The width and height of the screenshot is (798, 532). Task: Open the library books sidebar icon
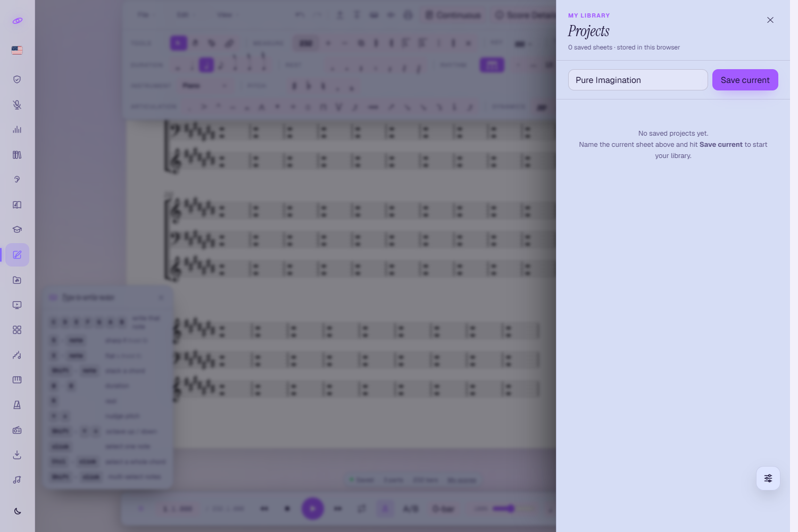click(x=17, y=155)
